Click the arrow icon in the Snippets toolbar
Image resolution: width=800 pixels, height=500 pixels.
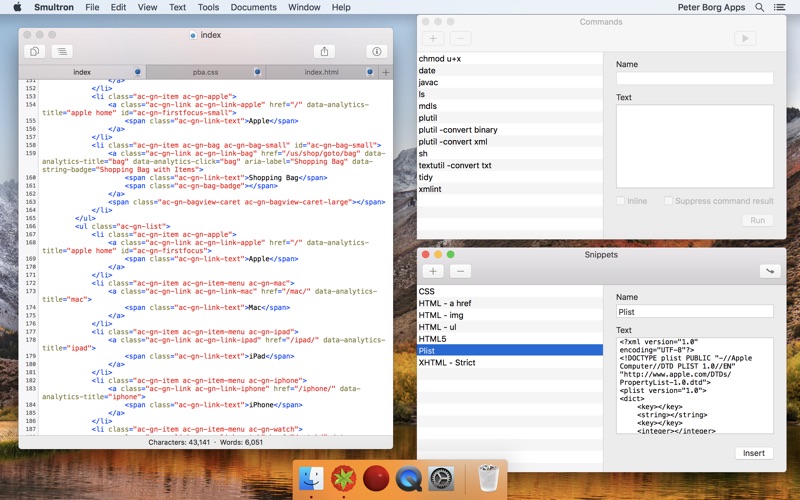click(768, 271)
